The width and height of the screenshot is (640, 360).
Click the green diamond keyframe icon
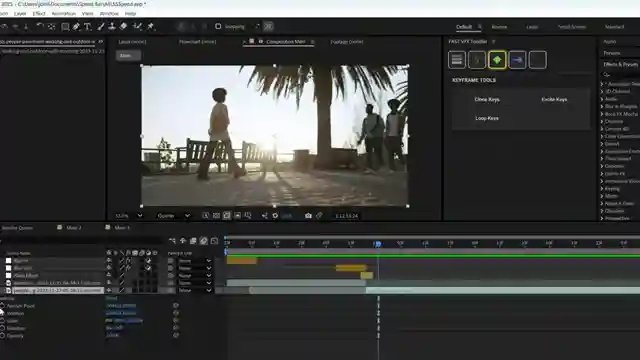coord(497,60)
